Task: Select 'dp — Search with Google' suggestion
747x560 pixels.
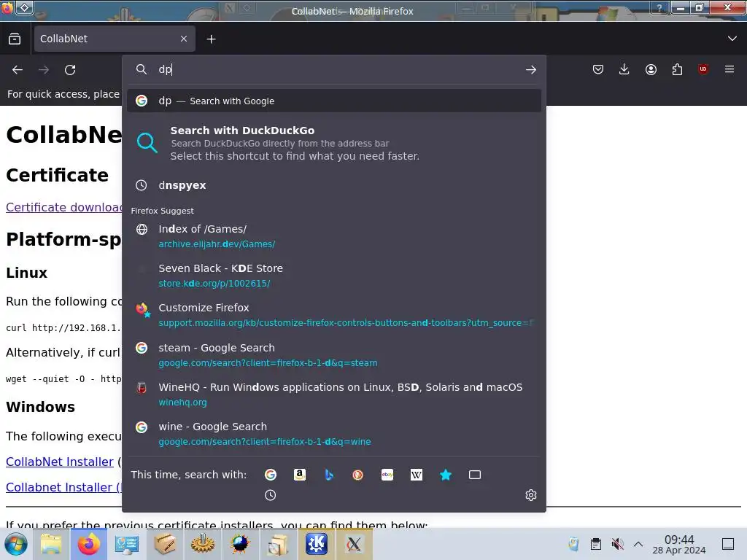Action: [334, 101]
